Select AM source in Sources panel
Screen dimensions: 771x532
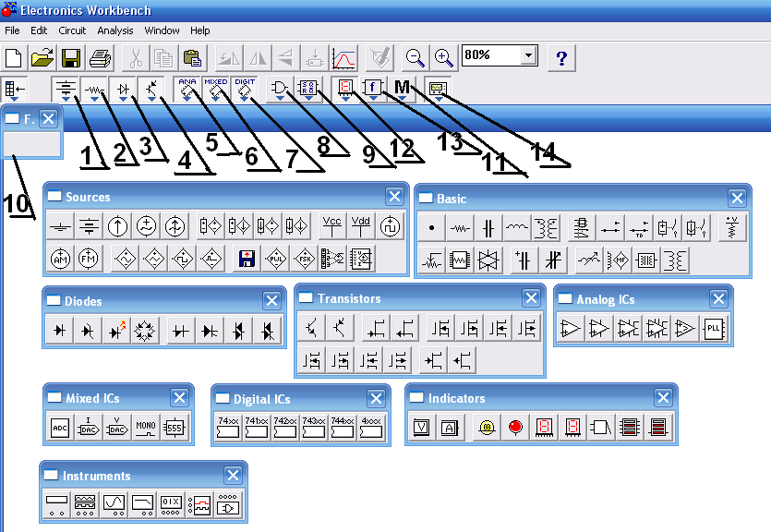coord(61,259)
